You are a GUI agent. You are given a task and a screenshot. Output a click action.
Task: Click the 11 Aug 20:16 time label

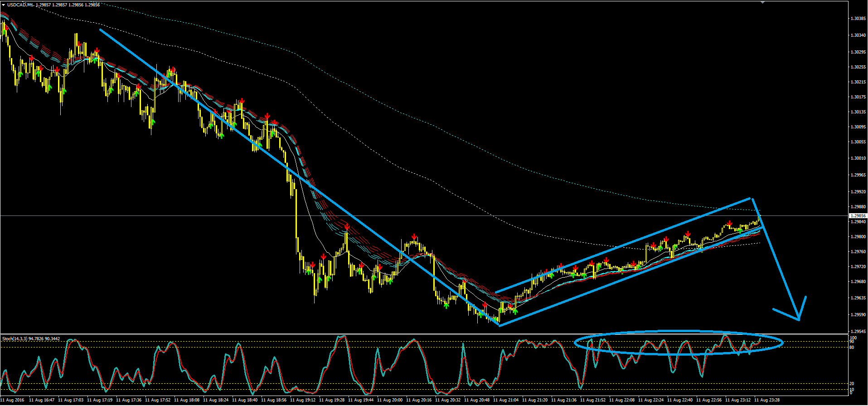(x=419, y=400)
